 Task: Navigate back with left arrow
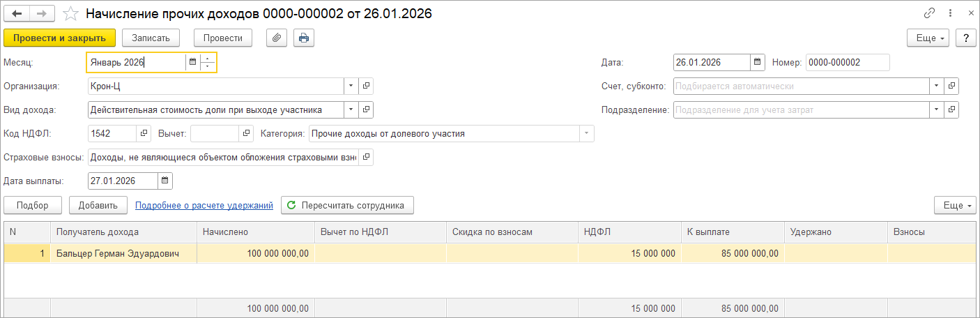coord(17,13)
